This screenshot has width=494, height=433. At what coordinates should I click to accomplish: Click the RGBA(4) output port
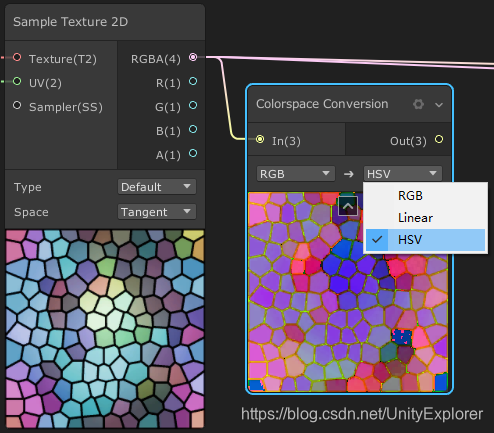point(193,57)
